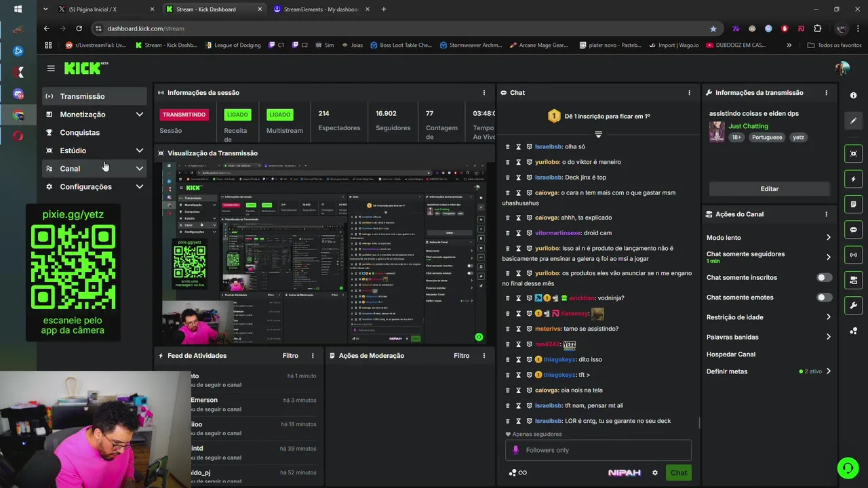The height and width of the screenshot is (488, 868).
Task: Open the browser extensions puzzle icon
Action: (817, 28)
